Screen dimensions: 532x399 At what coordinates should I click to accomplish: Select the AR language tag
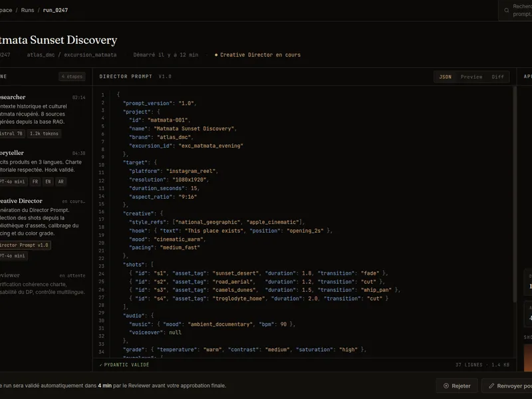pos(61,182)
